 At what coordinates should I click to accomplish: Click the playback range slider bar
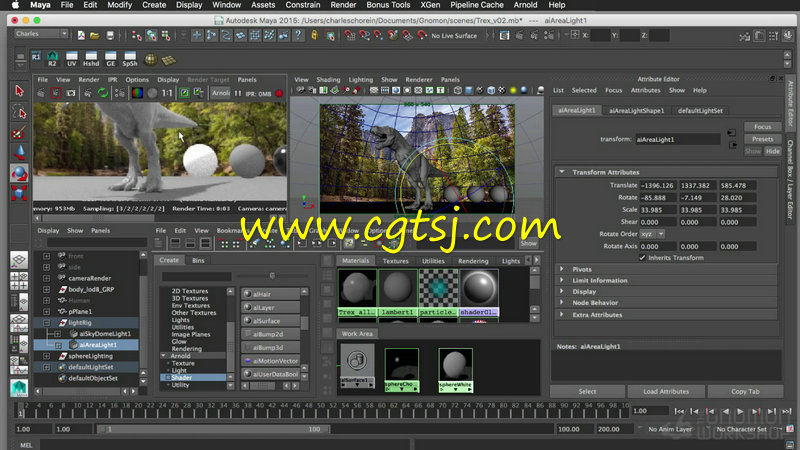(x=213, y=429)
